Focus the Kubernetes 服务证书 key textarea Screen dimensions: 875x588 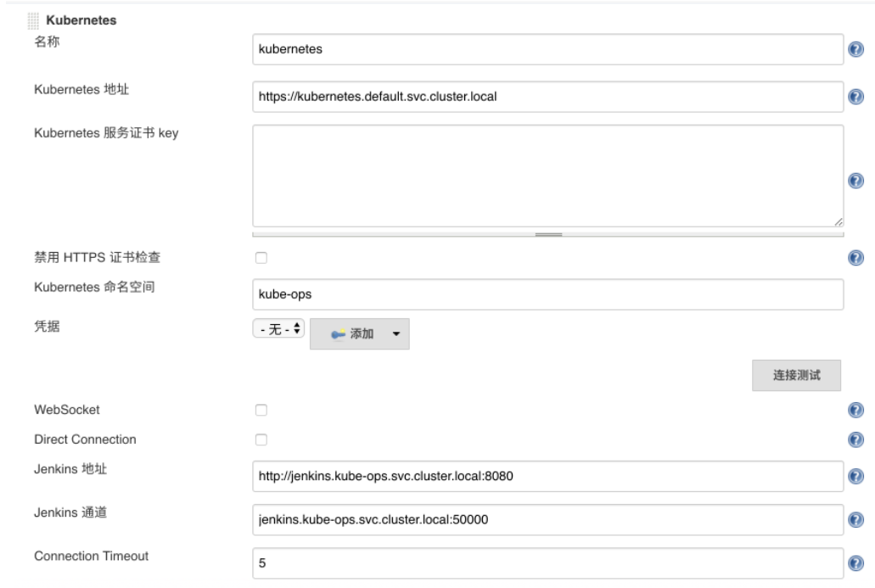point(548,176)
